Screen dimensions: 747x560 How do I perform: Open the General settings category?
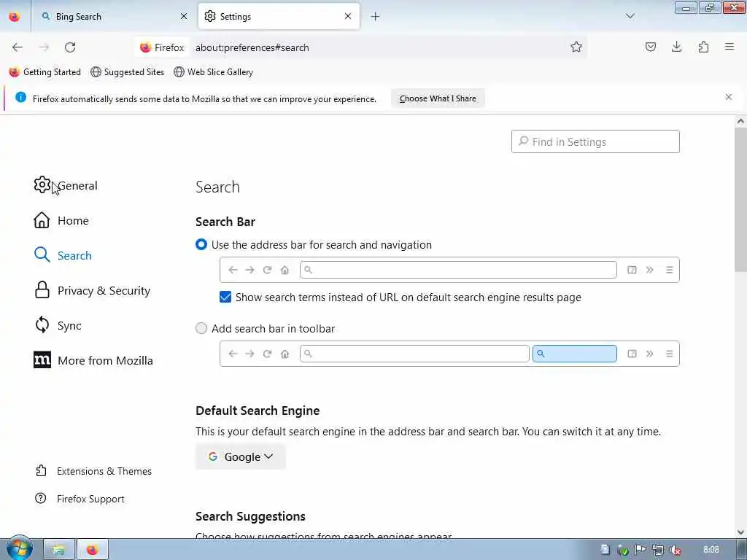66,185
